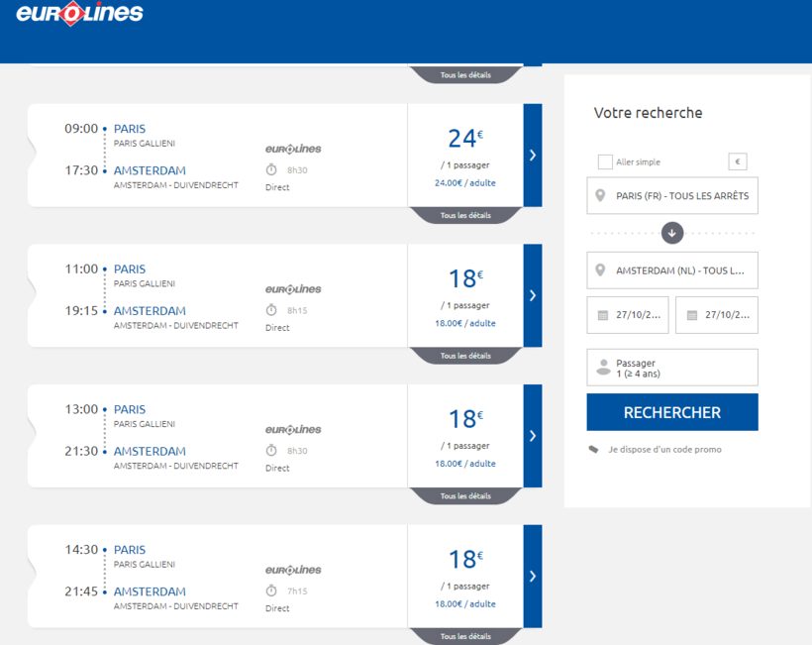Click the location pin in departure field
The width and height of the screenshot is (812, 645).
600,196
